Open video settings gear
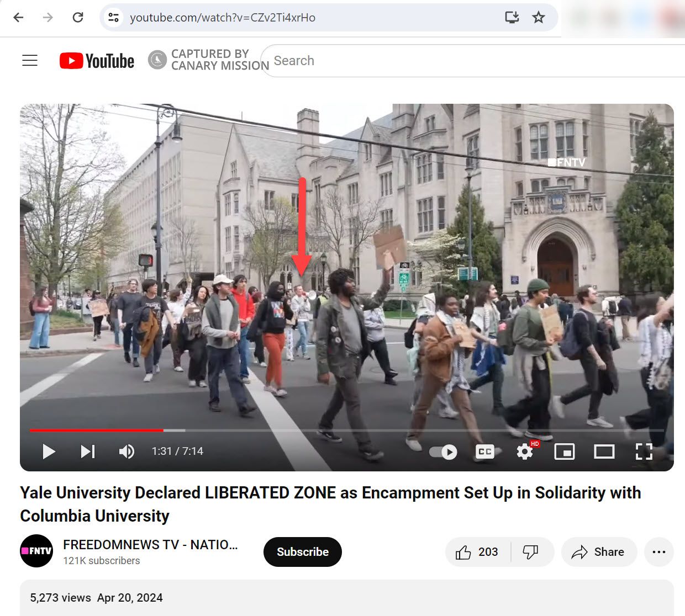The image size is (685, 616). 525,452
